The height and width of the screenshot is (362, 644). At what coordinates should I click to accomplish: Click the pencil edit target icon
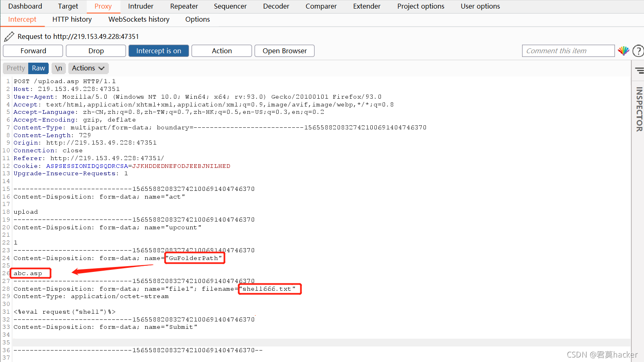click(9, 37)
